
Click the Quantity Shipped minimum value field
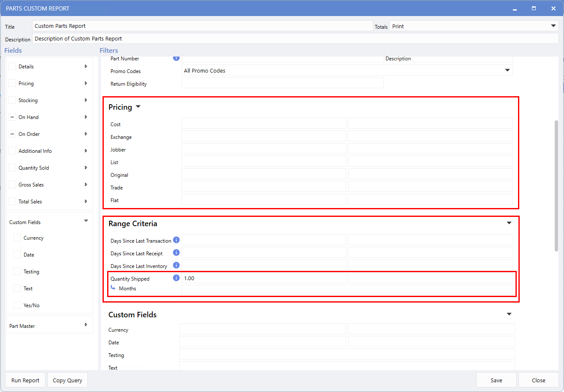264,278
